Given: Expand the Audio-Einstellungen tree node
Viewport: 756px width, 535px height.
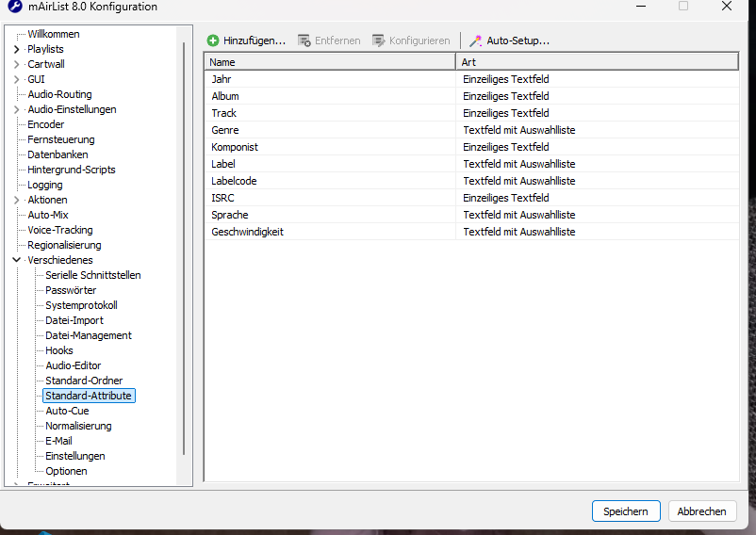Looking at the screenshot, I should tap(17, 109).
